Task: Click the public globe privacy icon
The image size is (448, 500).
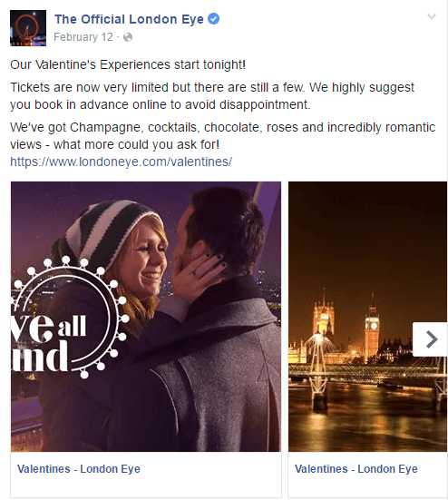Action: click(x=128, y=37)
